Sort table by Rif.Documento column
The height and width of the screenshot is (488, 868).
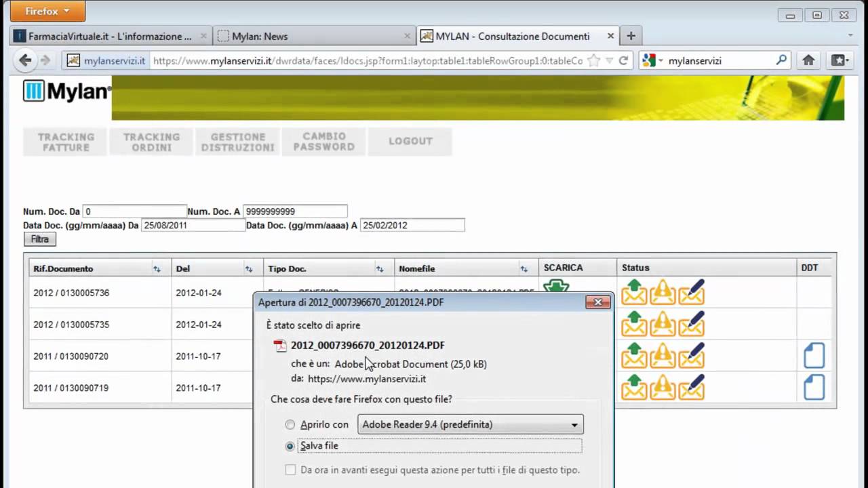(157, 269)
